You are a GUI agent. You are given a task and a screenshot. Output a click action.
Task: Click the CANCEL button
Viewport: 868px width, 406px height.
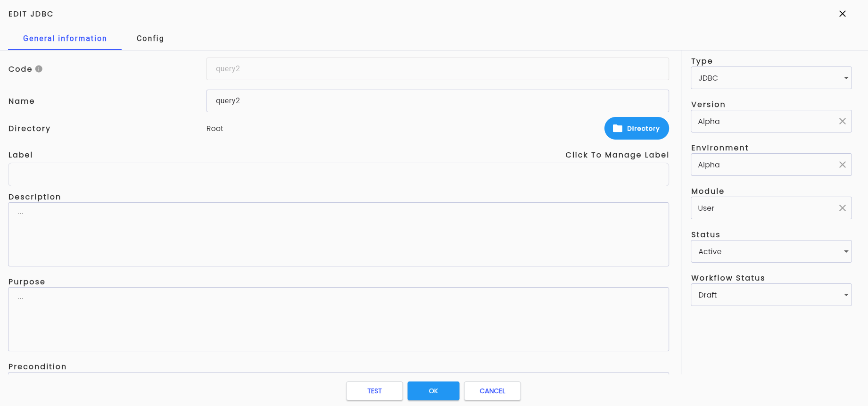coord(492,391)
